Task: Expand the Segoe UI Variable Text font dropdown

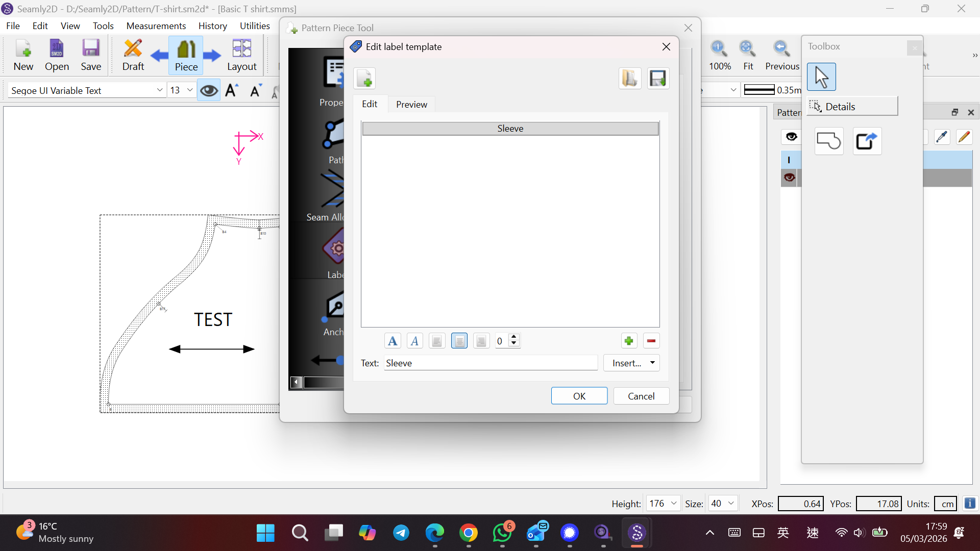Action: [159, 90]
